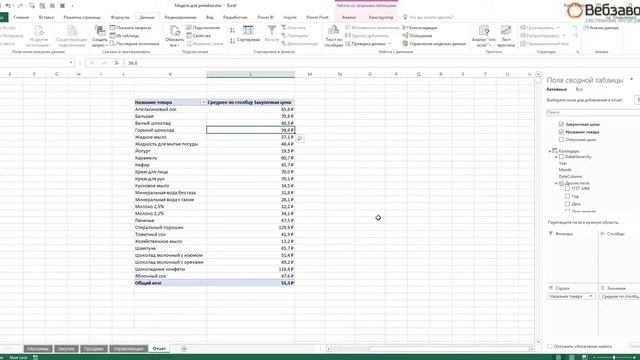The width and height of the screenshot is (640, 360).
Task: Select the 'Активная' fields view
Action: point(556,89)
